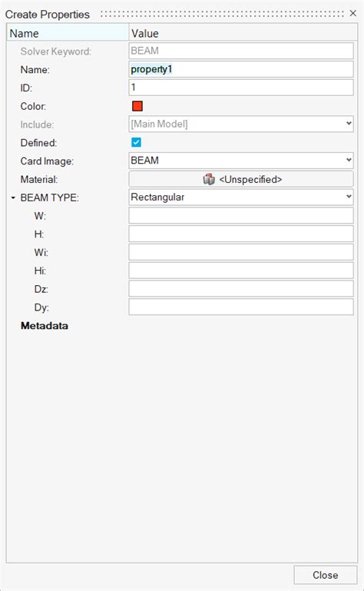364x591 pixels.
Task: Click the W value field
Action: click(x=241, y=216)
